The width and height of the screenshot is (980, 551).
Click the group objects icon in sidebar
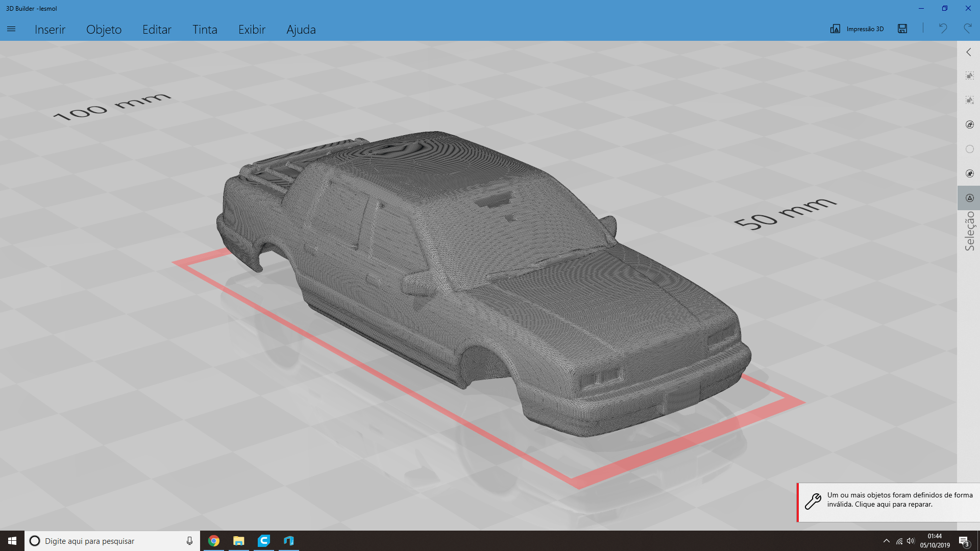[969, 76]
